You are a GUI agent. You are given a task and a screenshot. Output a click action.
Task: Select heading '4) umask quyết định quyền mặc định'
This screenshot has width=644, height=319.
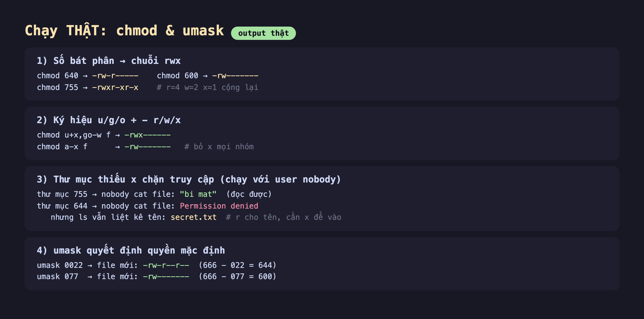coord(131,250)
